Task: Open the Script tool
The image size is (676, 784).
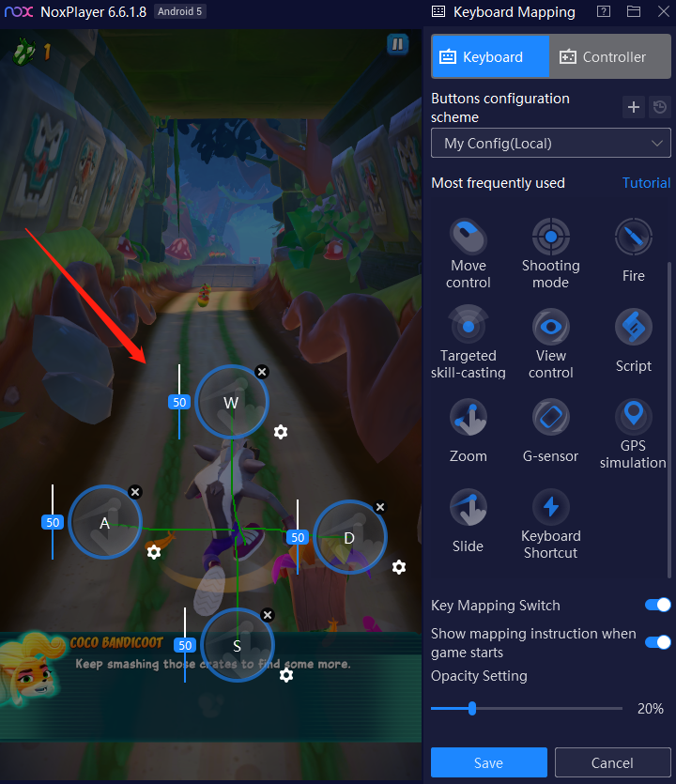Action: (x=633, y=341)
